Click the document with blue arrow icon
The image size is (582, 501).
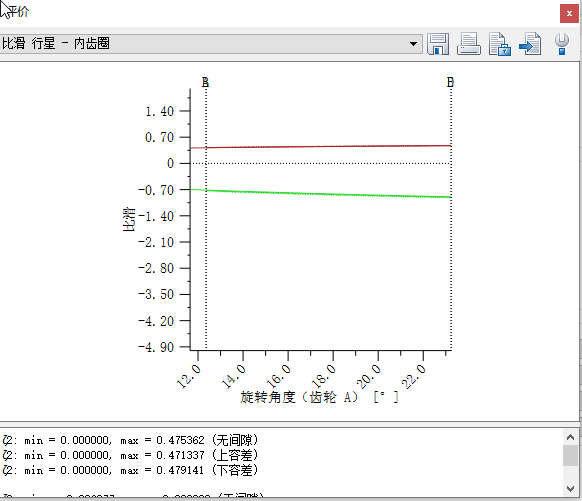(x=530, y=44)
